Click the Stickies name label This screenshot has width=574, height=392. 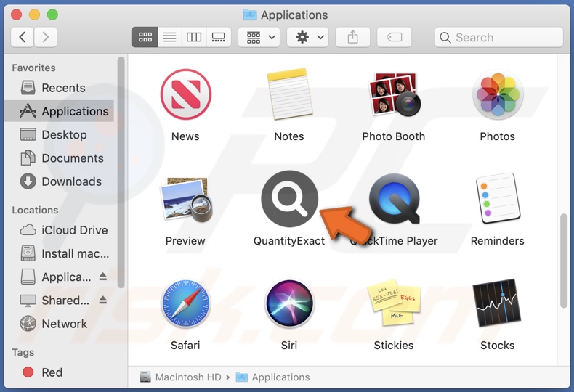pos(394,346)
